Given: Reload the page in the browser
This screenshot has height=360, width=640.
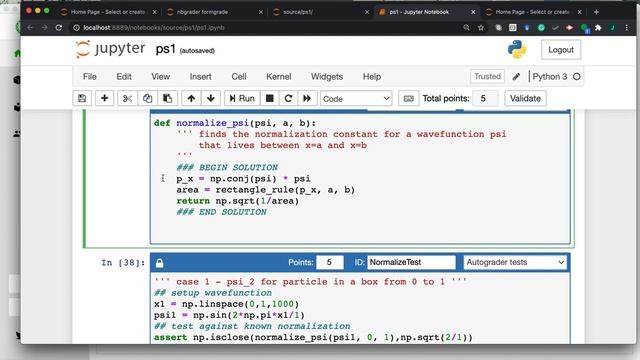Looking at the screenshot, I should [x=59, y=27].
